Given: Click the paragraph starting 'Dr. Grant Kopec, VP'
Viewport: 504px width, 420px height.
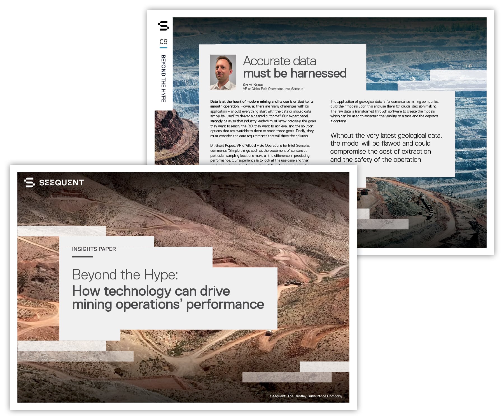Looking at the screenshot, I should pyautogui.click(x=260, y=153).
